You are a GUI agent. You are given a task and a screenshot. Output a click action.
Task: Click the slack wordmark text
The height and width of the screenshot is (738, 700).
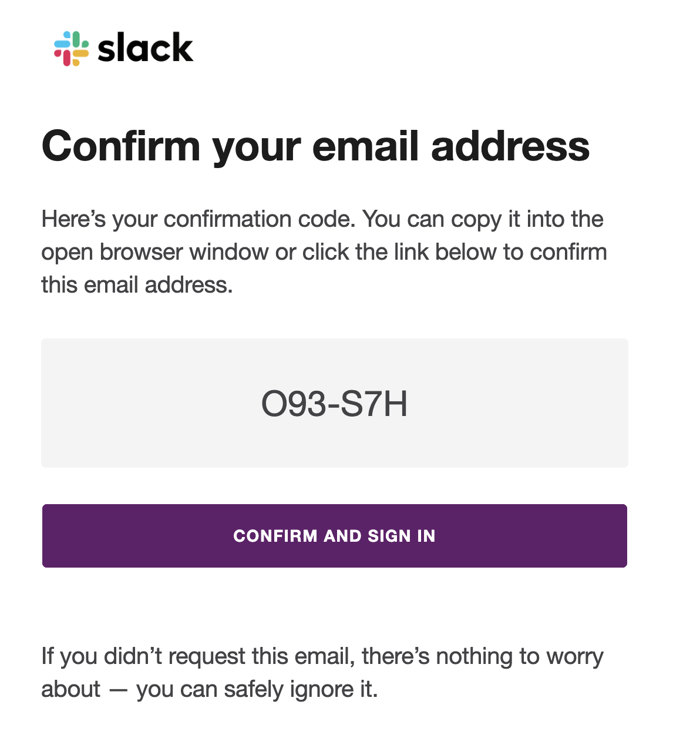point(145,48)
